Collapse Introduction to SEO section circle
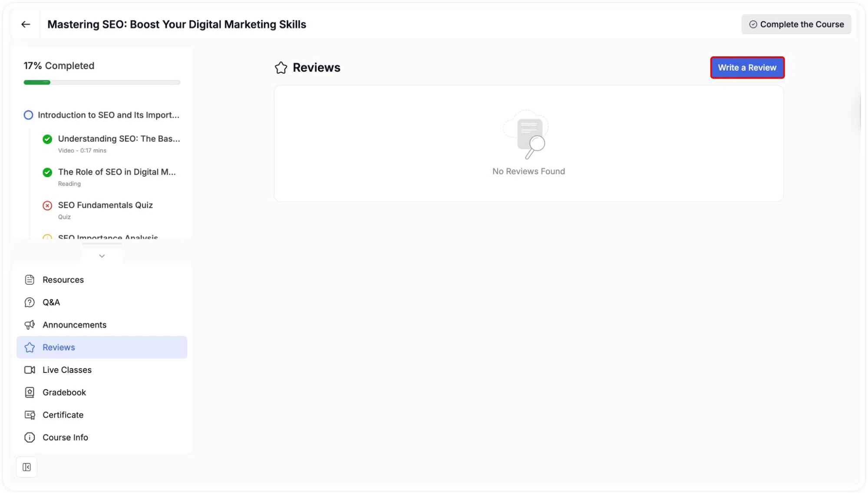The height and width of the screenshot is (494, 868). 28,115
